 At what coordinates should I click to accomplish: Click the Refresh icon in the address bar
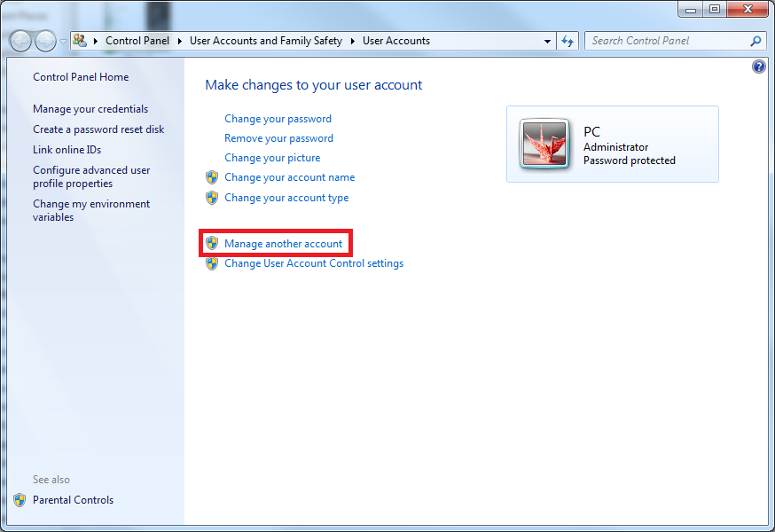click(568, 40)
